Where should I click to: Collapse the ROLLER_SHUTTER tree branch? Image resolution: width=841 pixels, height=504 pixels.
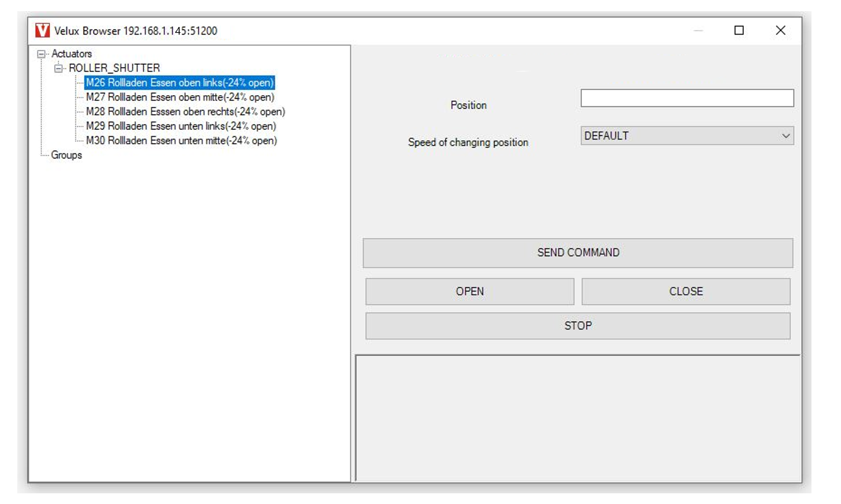59,68
